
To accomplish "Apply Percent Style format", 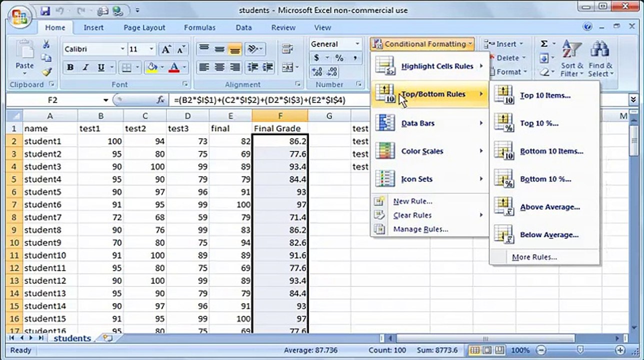I will pos(339,58).
